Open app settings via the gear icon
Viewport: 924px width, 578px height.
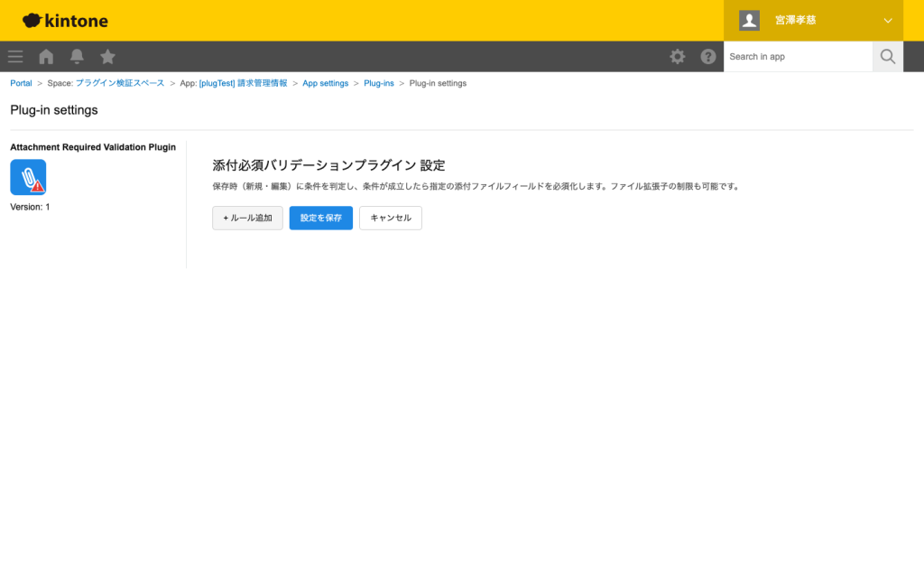(x=677, y=56)
